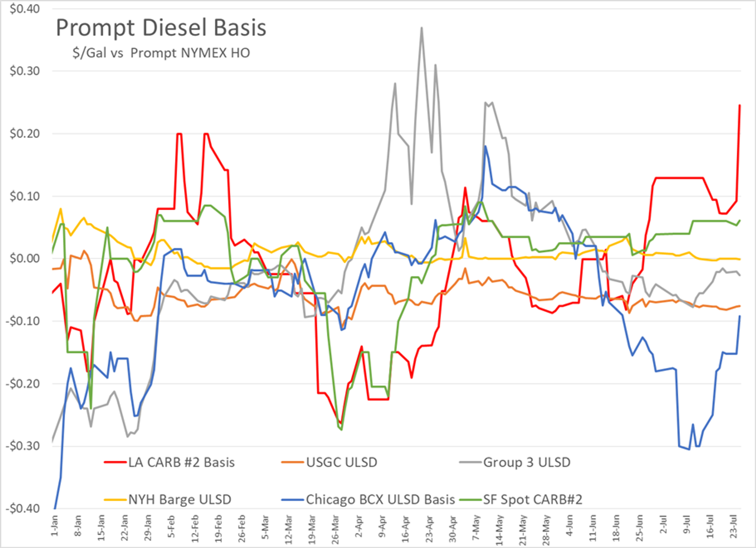Click the gray Group 3 legend swatch
Screen dimensions: 756x548
(x=470, y=462)
